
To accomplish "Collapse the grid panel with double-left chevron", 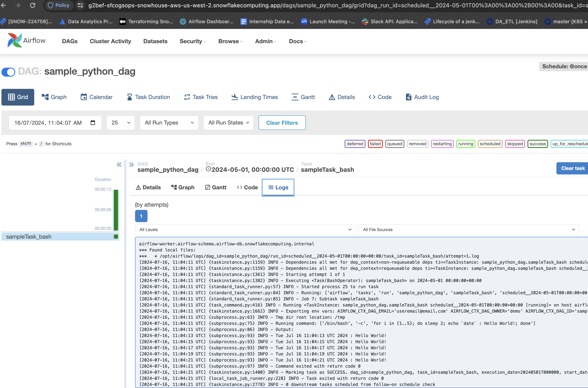I will [119, 165].
